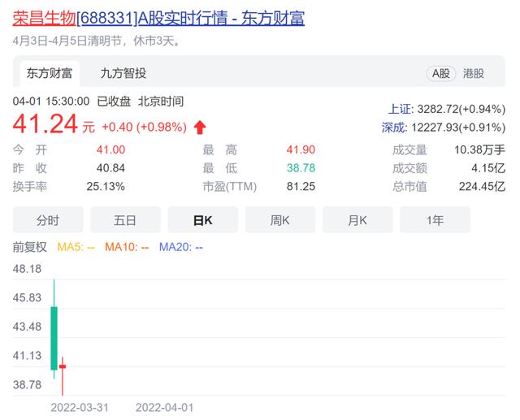Open the 荣昌生物 A股实时行情 title link

pyautogui.click(x=158, y=18)
